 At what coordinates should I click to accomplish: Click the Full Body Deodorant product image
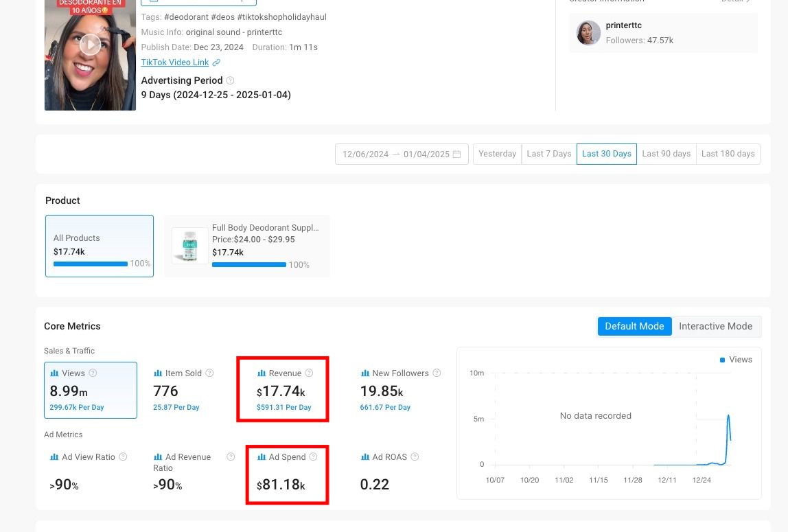pos(190,246)
